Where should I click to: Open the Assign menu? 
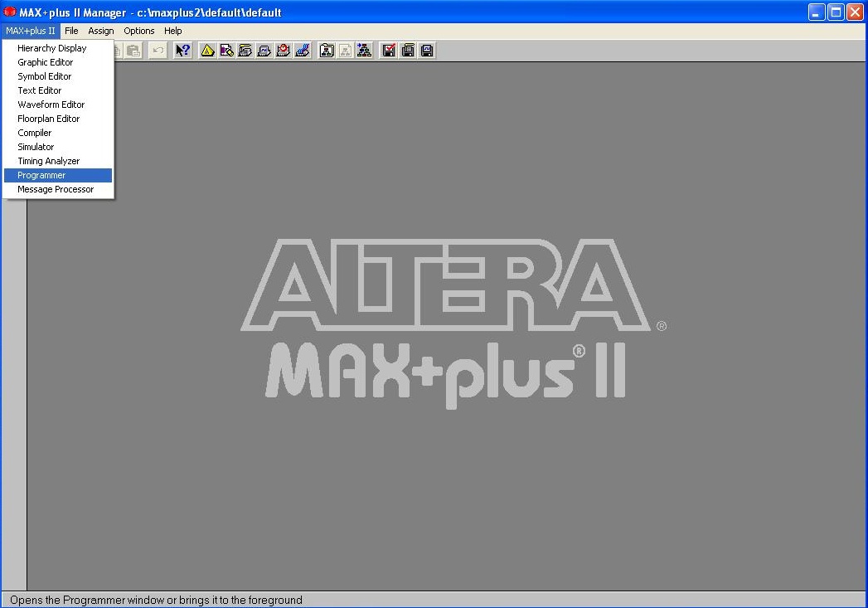(101, 31)
